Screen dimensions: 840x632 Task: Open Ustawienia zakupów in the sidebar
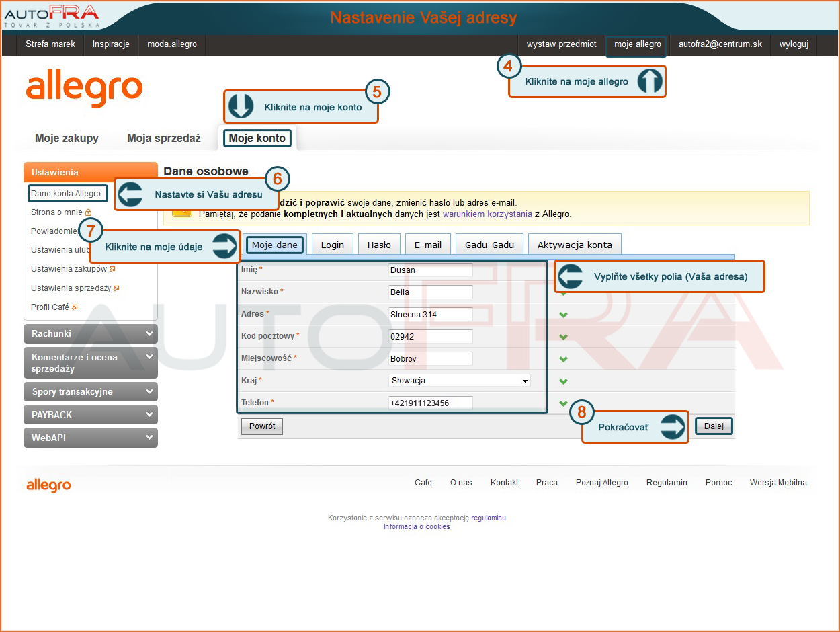coord(69,269)
